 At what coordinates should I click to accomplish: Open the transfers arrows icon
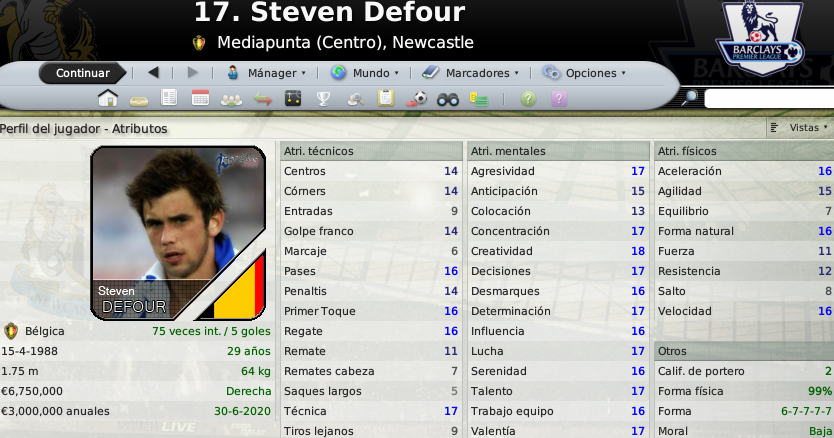263,99
